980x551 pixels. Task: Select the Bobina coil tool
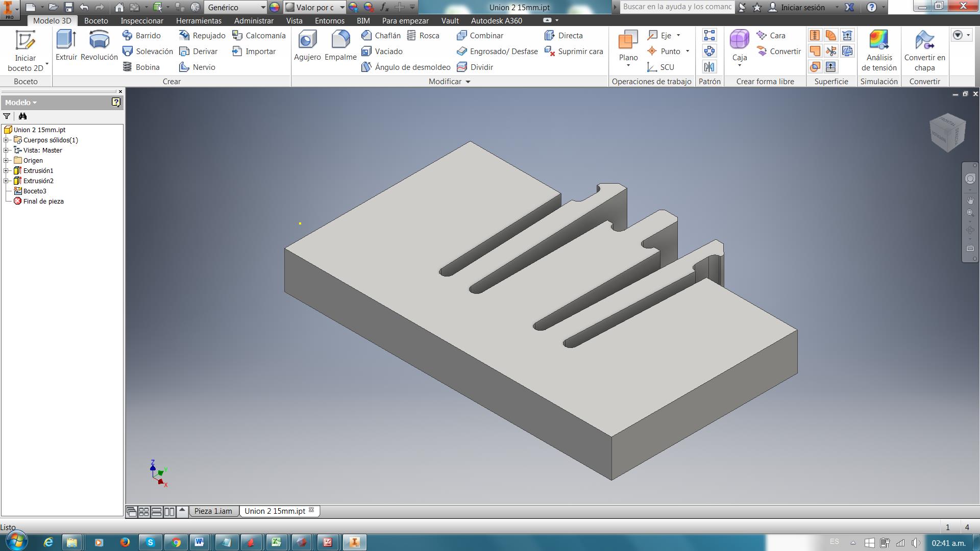point(141,67)
